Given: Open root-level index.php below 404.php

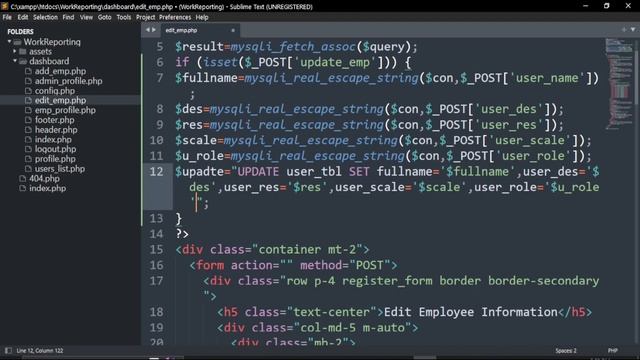Looking at the screenshot, I should (x=47, y=188).
